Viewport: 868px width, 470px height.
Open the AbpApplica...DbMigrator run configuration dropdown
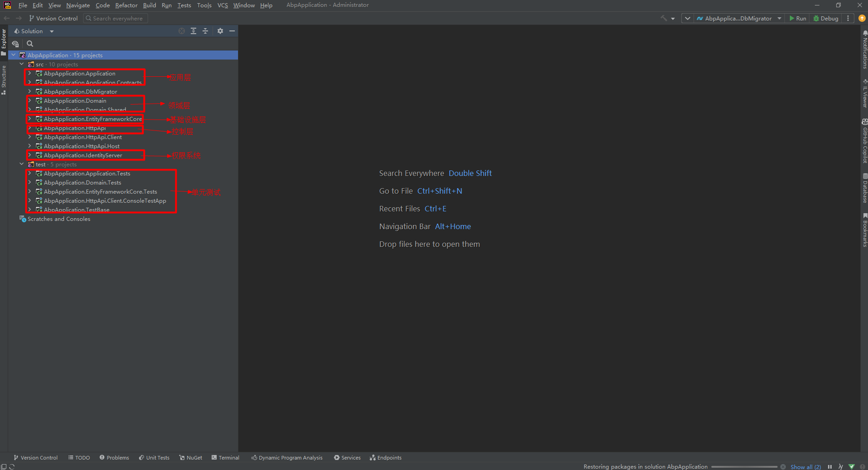(739, 18)
